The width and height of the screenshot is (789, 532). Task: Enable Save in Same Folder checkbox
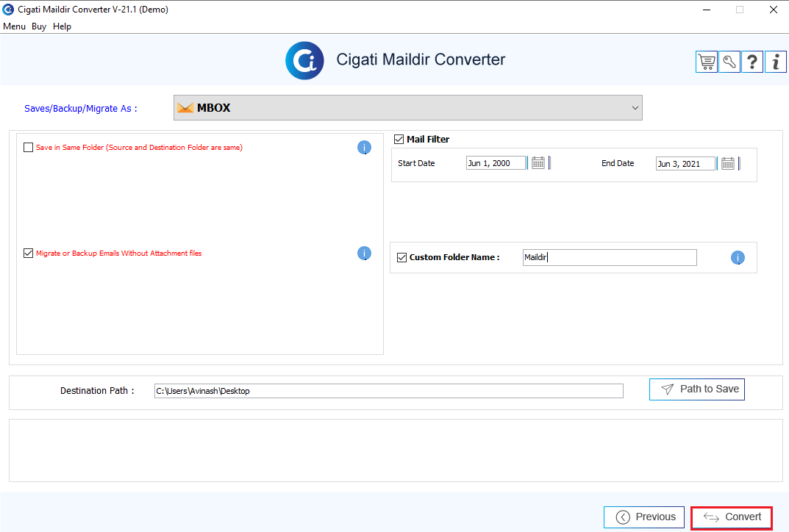point(28,148)
